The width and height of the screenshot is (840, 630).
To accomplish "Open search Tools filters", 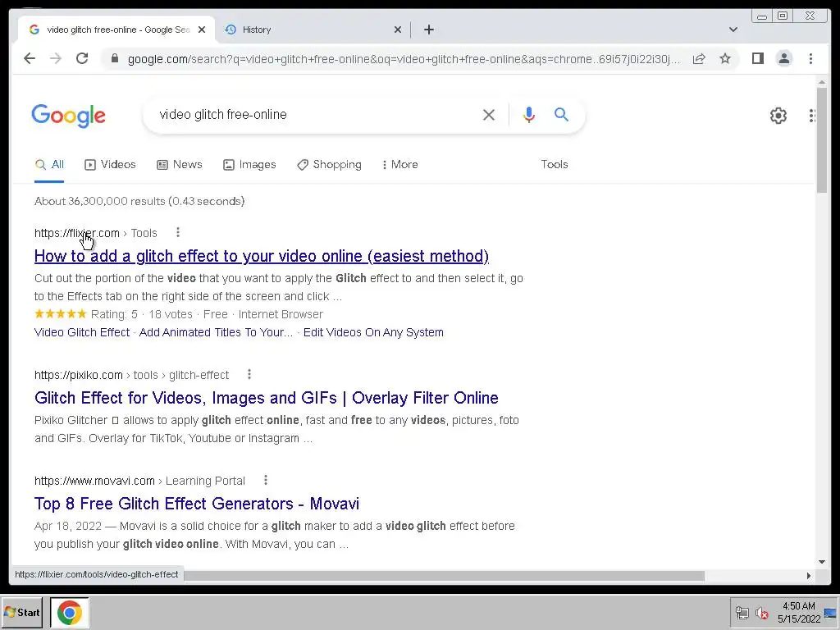I will point(554,164).
